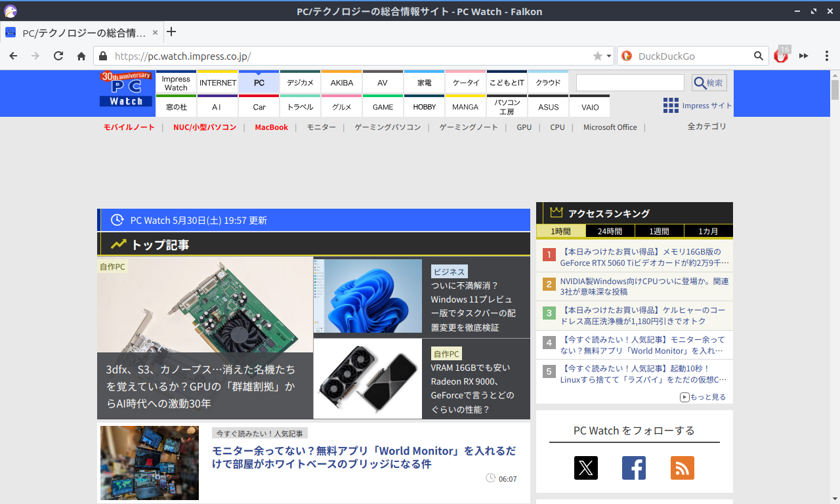The height and width of the screenshot is (504, 840).
Task: Open rank 1 article about GeForce RTX 5060 Ti
Action: coord(644,257)
